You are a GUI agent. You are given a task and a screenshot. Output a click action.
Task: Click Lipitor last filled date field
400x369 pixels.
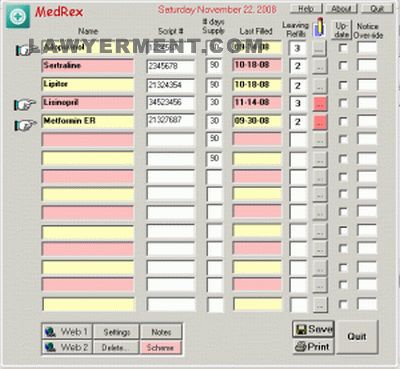[257, 85]
